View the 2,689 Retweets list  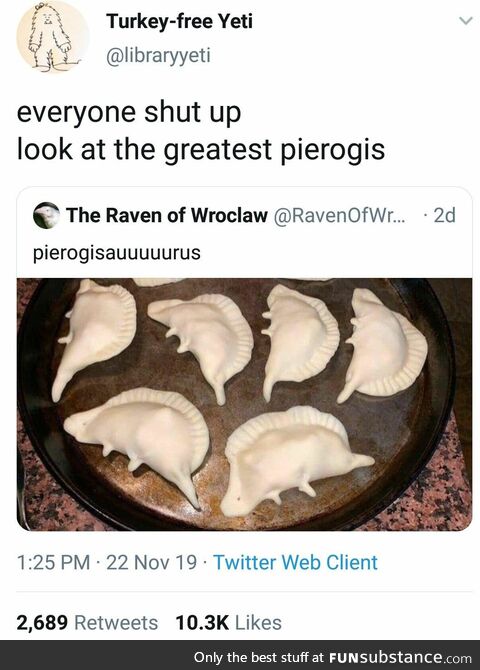click(87, 623)
